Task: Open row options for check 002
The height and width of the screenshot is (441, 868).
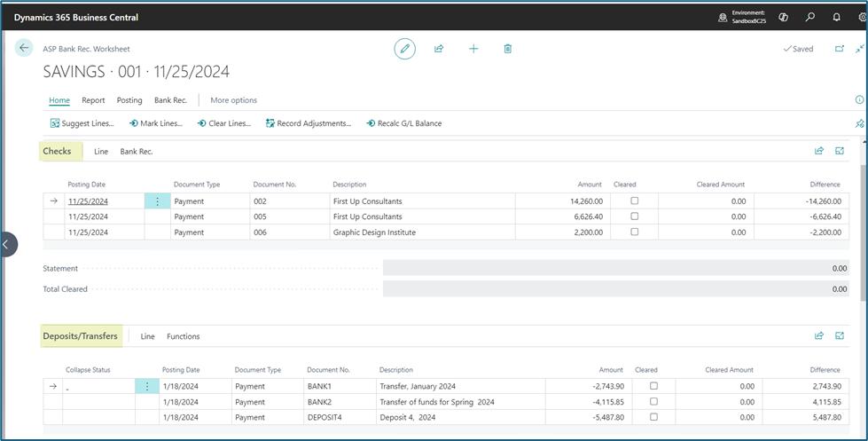Action: (x=157, y=201)
